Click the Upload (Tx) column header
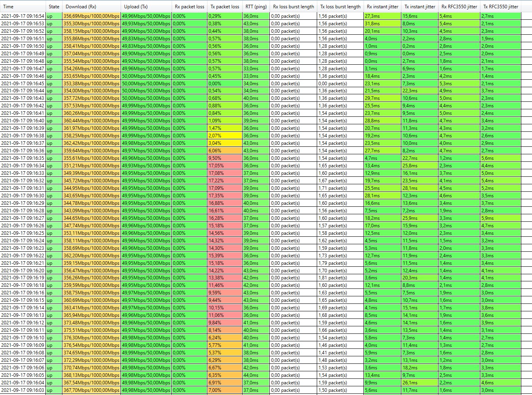The image size is (532, 395). tap(146, 7)
